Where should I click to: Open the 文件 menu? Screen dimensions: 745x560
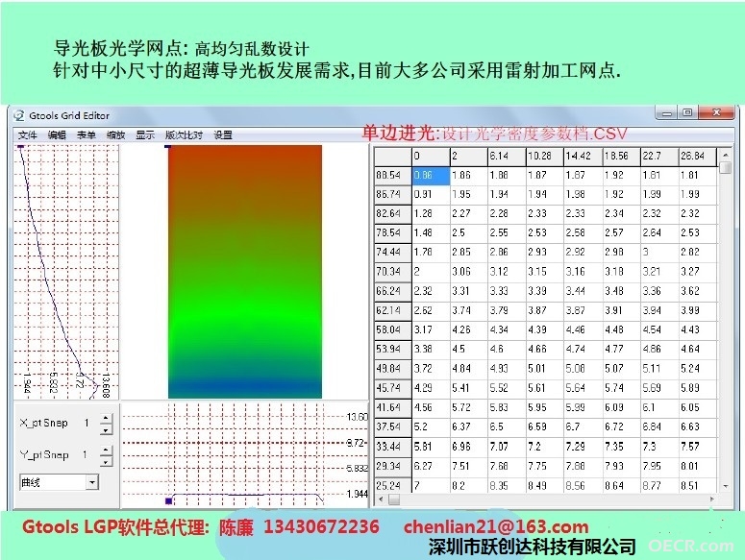[x=27, y=135]
